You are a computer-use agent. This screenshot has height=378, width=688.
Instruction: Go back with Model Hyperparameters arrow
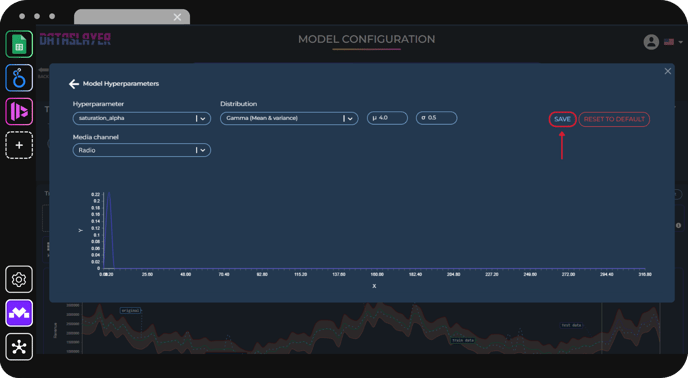click(x=74, y=84)
